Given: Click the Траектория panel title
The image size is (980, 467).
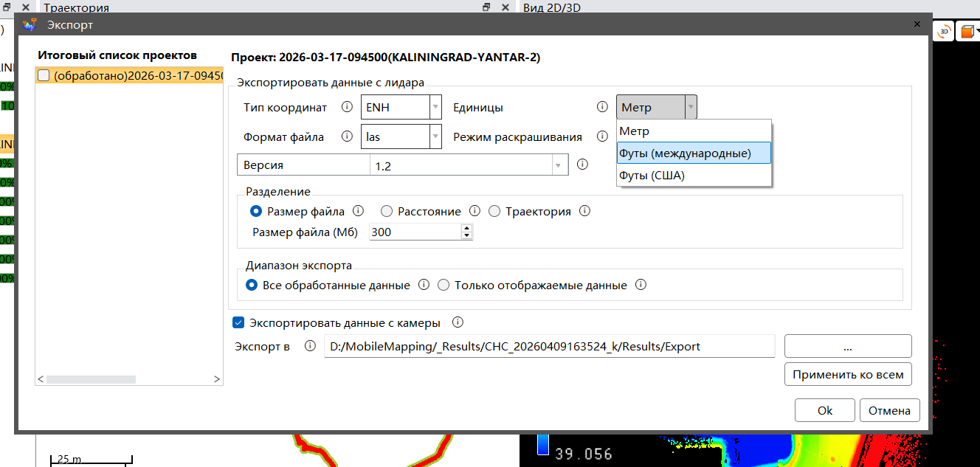Looking at the screenshot, I should pyautogui.click(x=77, y=7).
